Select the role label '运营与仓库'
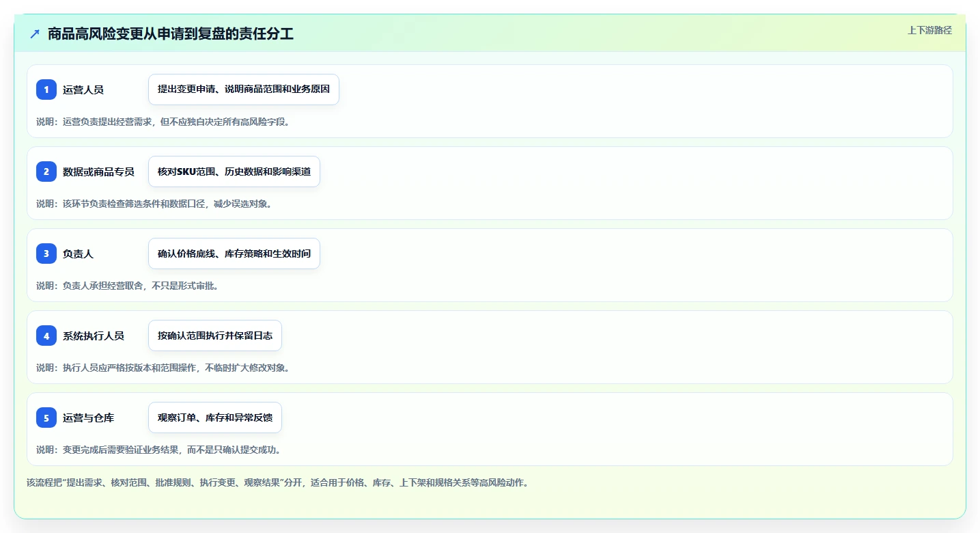Image resolution: width=980 pixels, height=533 pixels. (x=88, y=418)
